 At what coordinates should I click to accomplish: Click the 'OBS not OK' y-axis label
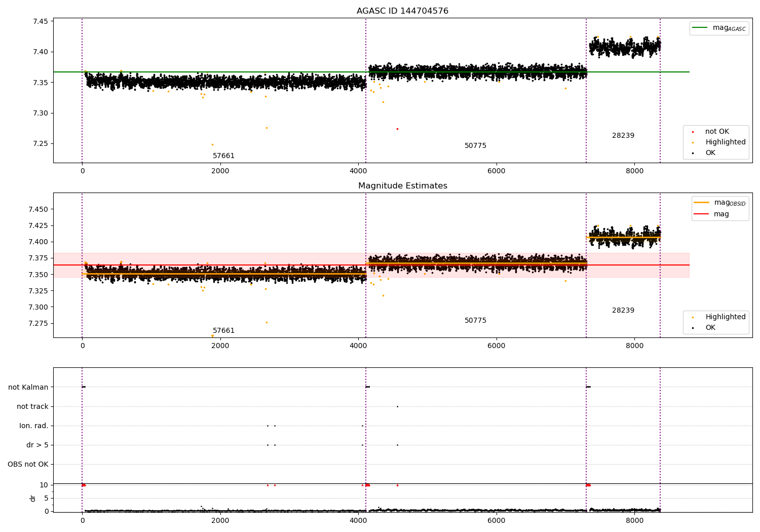click(28, 464)
